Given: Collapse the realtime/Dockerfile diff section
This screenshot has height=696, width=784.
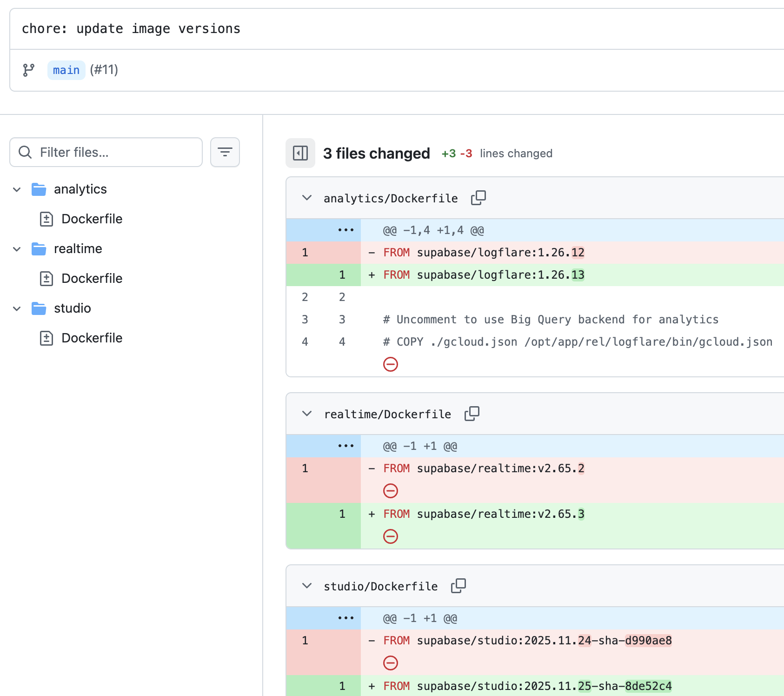Looking at the screenshot, I should [306, 414].
